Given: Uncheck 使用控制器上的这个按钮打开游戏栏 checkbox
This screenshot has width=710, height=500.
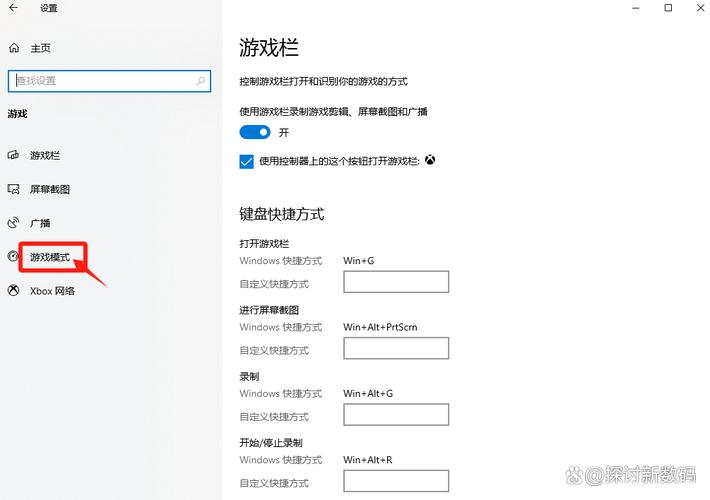Looking at the screenshot, I should (x=246, y=161).
